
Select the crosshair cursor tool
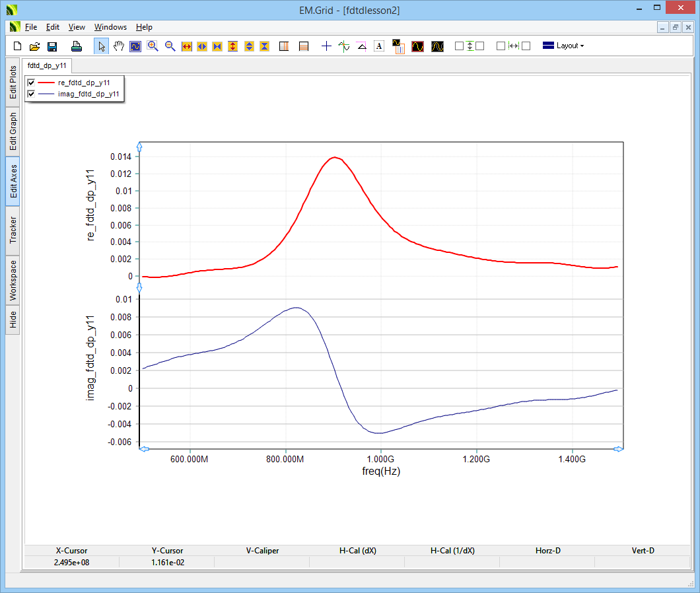(x=326, y=46)
